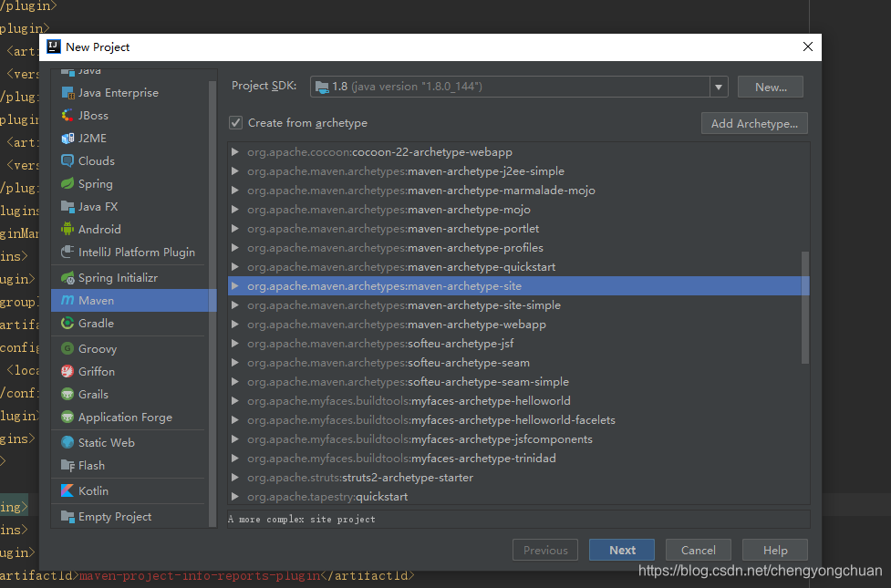Open the Project SDK dropdown arrow

coord(719,87)
